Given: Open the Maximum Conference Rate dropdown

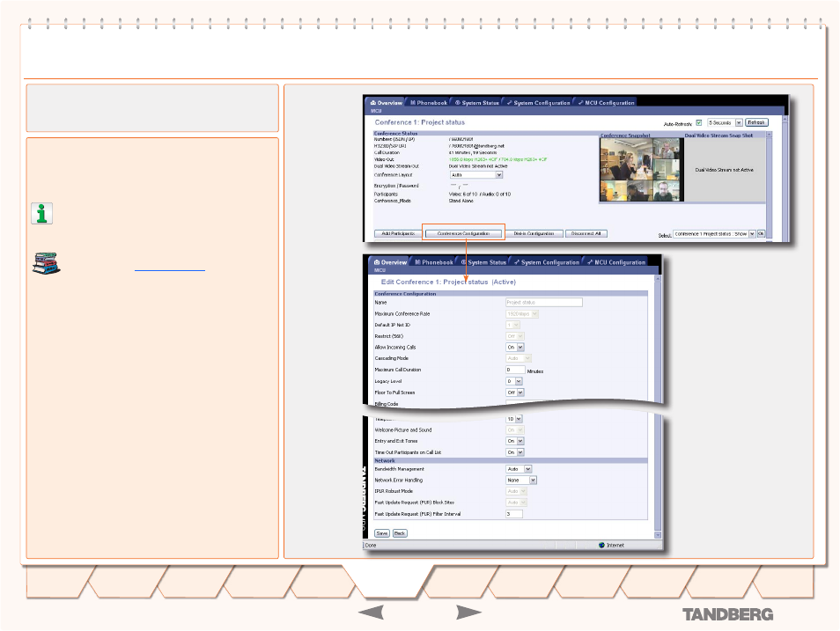Looking at the screenshot, I should [522, 314].
